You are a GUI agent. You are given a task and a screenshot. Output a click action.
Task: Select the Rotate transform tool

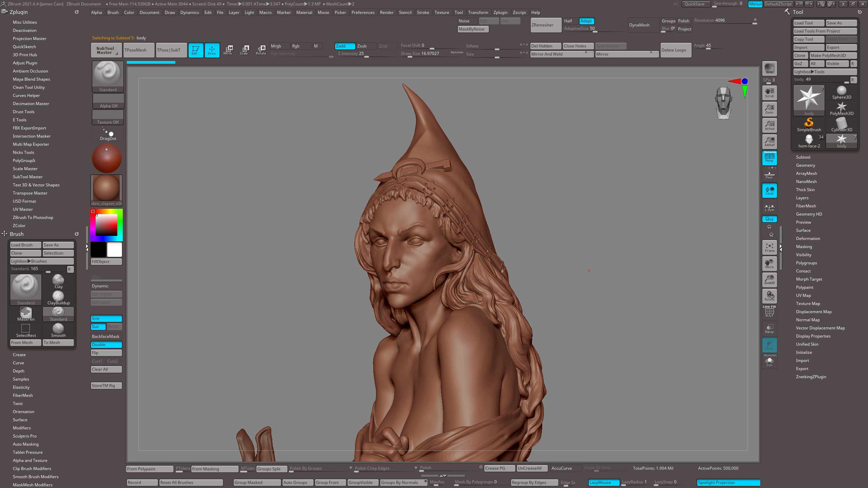pyautogui.click(x=261, y=50)
